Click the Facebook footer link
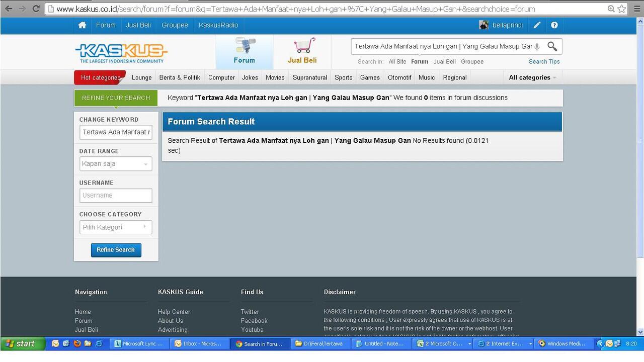 254,321
